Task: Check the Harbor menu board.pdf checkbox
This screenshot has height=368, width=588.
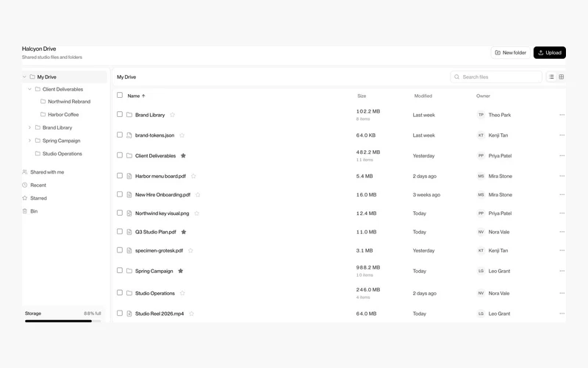Action: point(120,175)
